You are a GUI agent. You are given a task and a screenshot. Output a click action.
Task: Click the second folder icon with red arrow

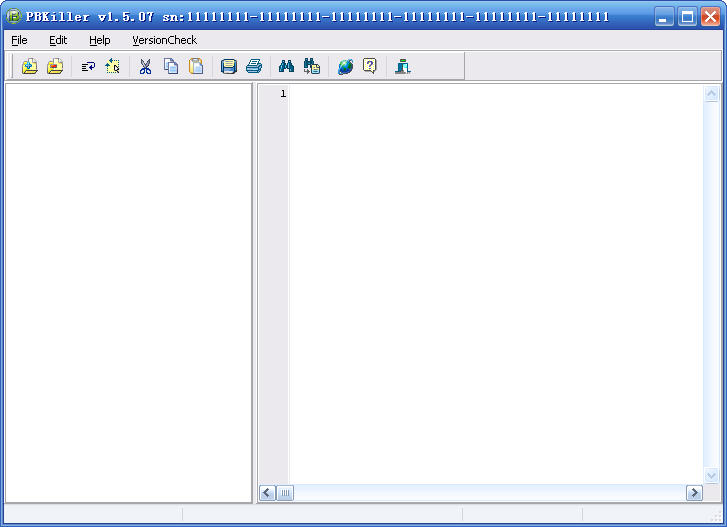click(x=55, y=66)
